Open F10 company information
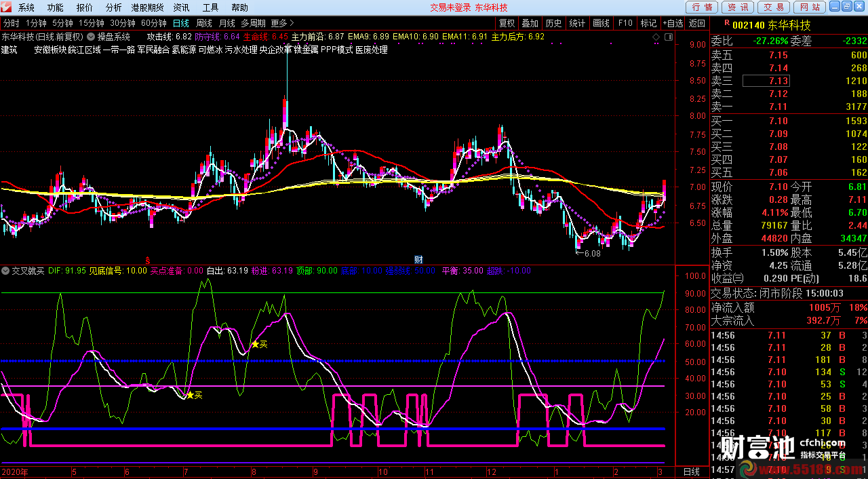Screen dimensions: 868x479 (x=625, y=23)
